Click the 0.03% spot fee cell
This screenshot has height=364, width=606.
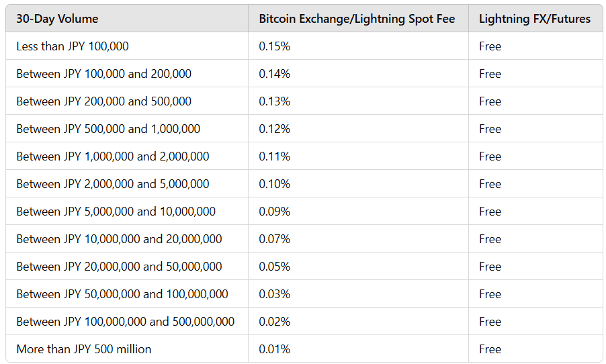pos(275,294)
